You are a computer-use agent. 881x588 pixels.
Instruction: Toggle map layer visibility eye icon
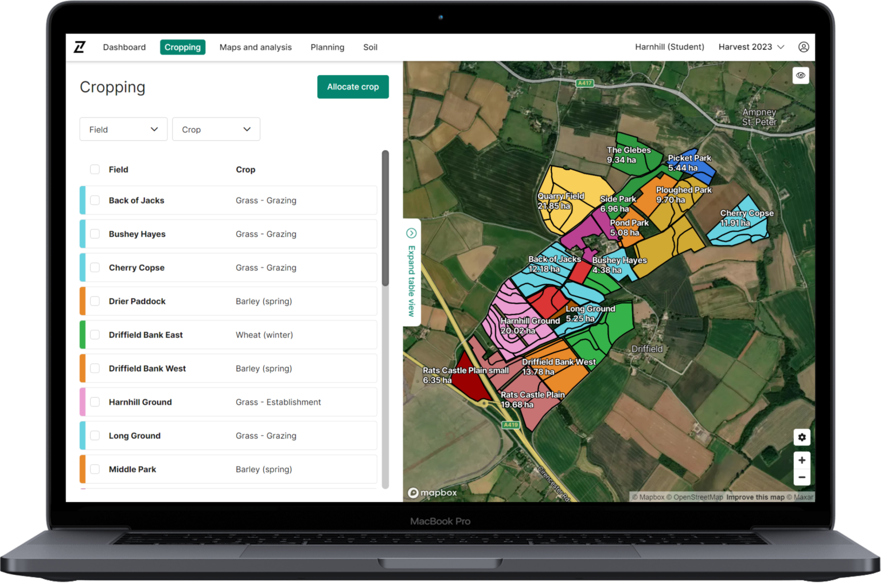(801, 75)
